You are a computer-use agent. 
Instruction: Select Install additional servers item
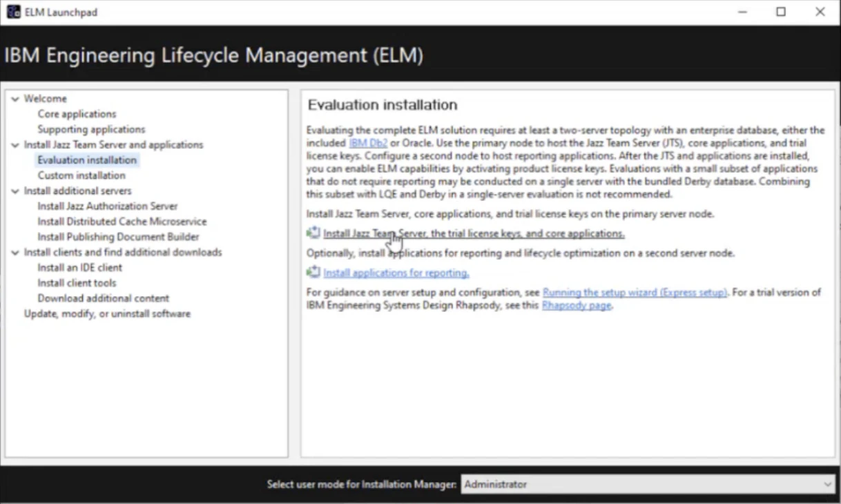77,191
